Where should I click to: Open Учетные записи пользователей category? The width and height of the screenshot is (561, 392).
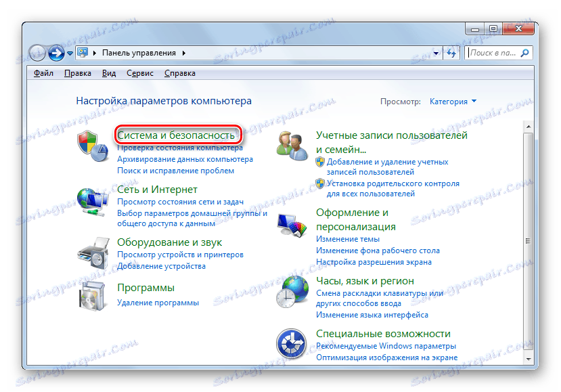[392, 142]
